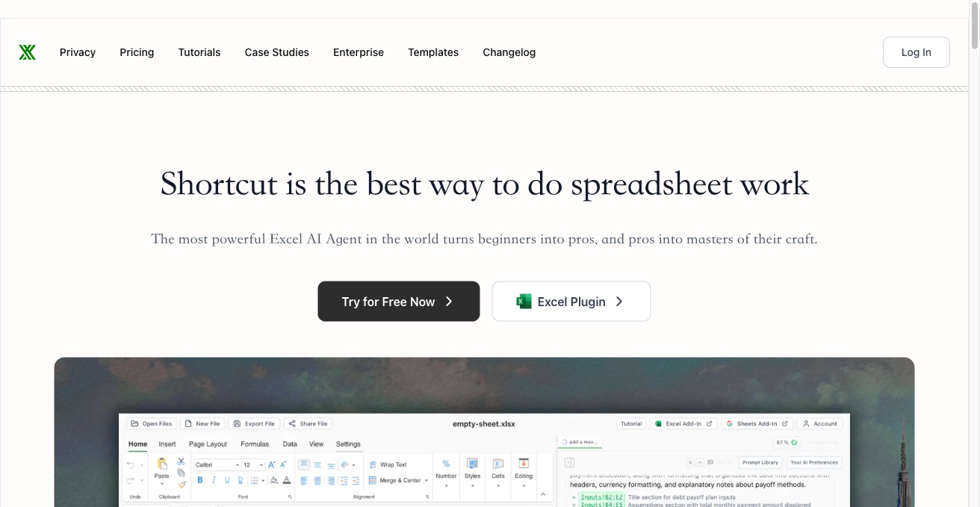Click the Cut scissors icon
Screen dimensions: 980x507
point(182,461)
